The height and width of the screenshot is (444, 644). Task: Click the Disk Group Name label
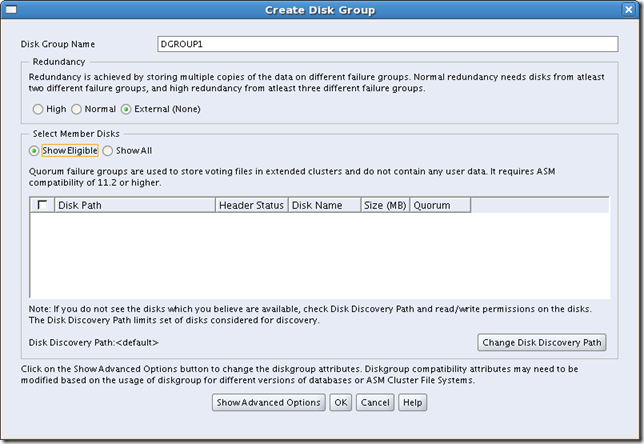point(58,44)
